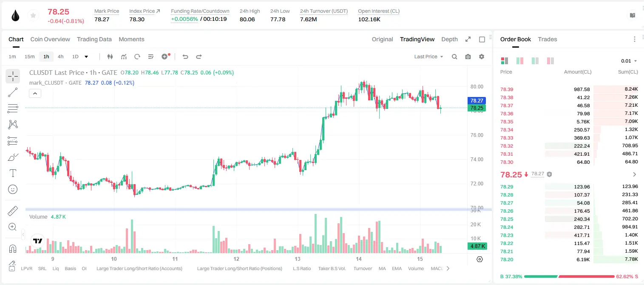The height and width of the screenshot is (285, 644).
Task: Toggle magnet mode in drawing toolbar
Action: click(13, 249)
